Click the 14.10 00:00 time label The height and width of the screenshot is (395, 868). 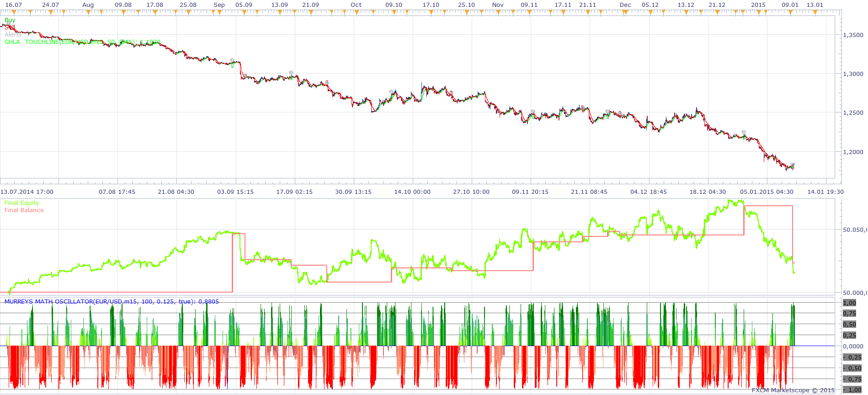412,192
